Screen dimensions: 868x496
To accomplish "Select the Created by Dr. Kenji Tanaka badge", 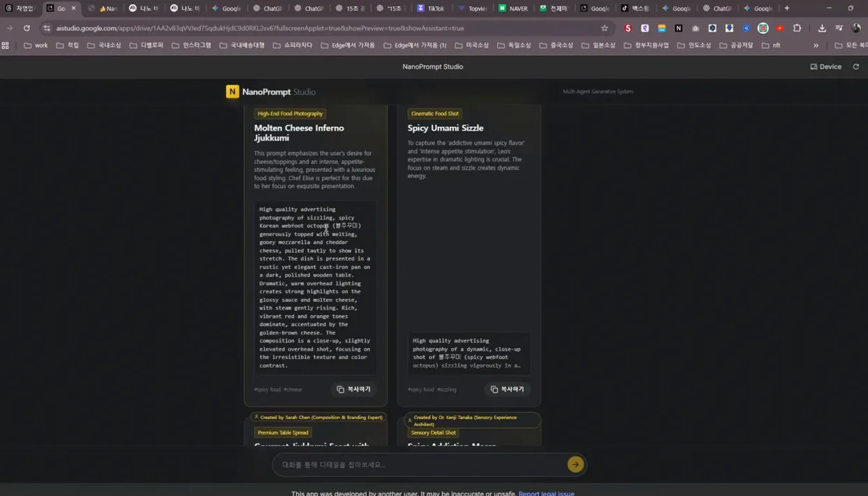I will tap(473, 421).
